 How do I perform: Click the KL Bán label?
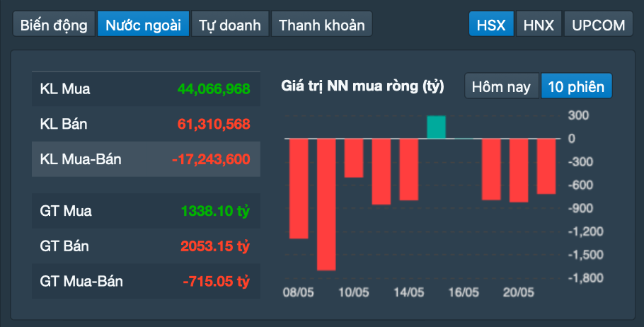point(64,124)
